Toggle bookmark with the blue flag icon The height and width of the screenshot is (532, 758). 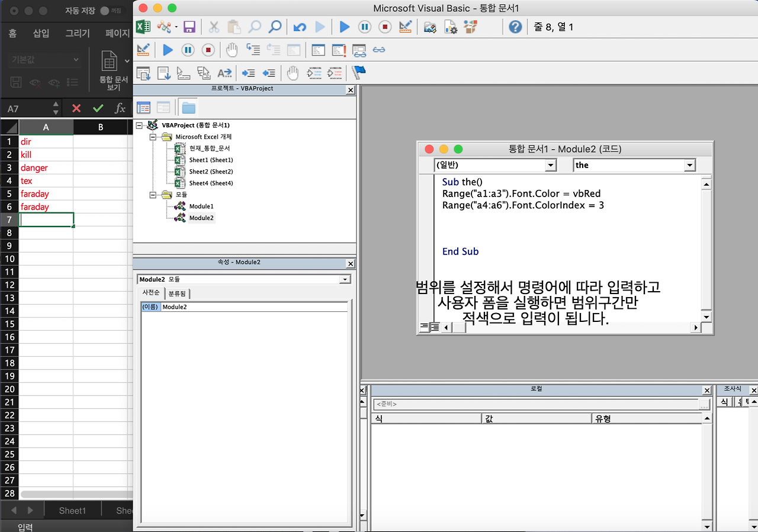pyautogui.click(x=359, y=73)
